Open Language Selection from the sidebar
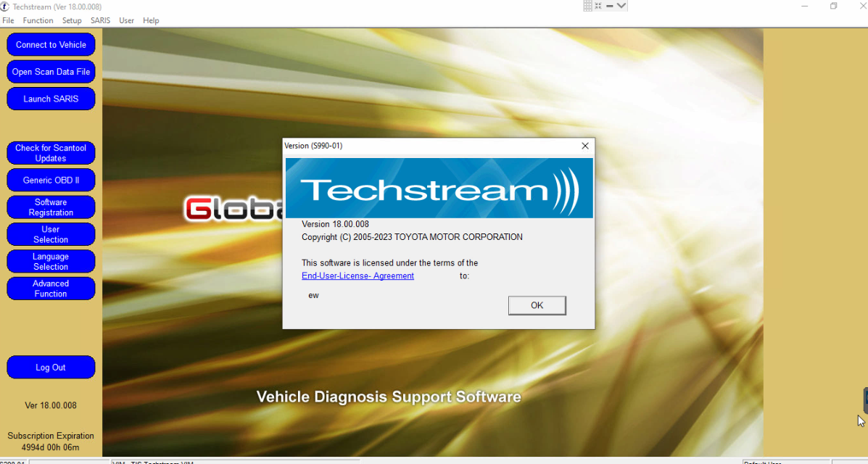868x464 pixels. (51, 261)
